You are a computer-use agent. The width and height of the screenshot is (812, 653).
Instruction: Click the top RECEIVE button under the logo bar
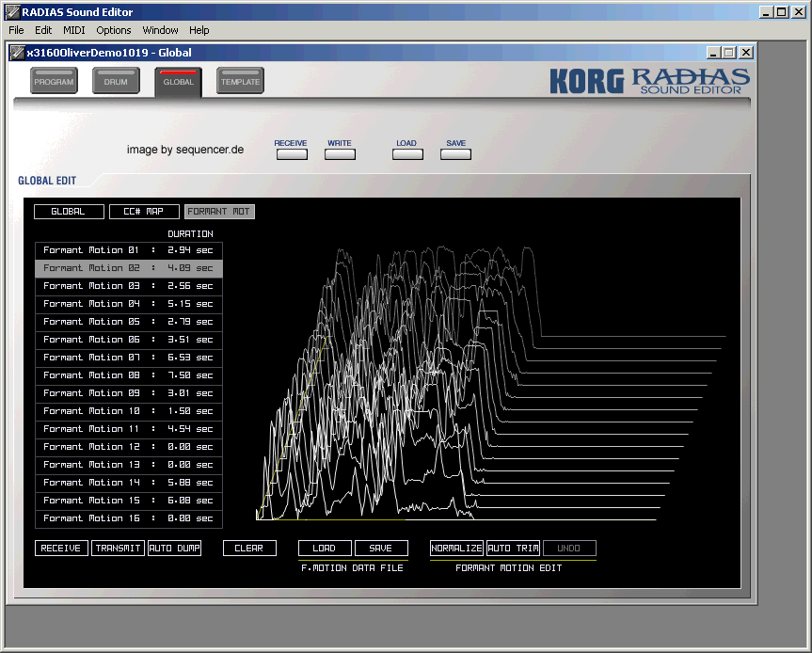292,154
